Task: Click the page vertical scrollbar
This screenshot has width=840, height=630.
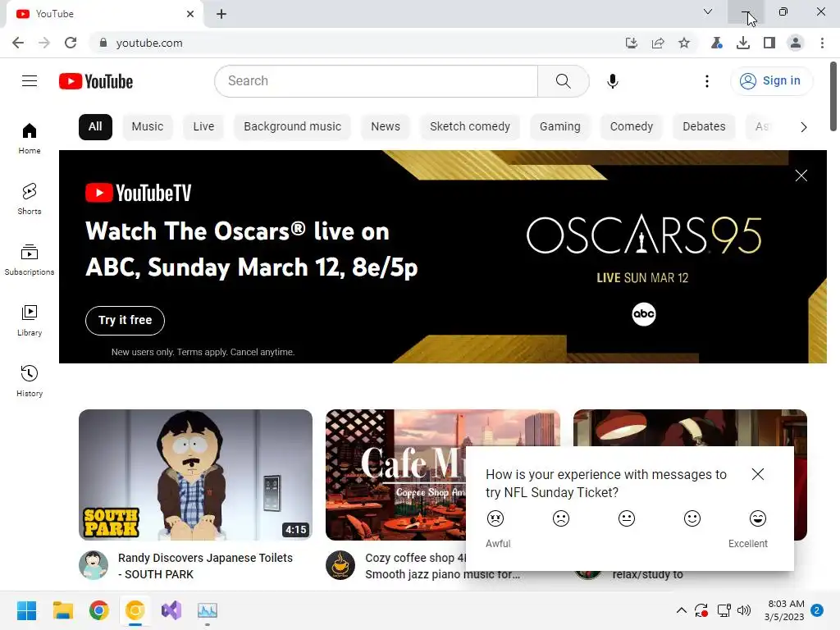Action: pyautogui.click(x=833, y=97)
